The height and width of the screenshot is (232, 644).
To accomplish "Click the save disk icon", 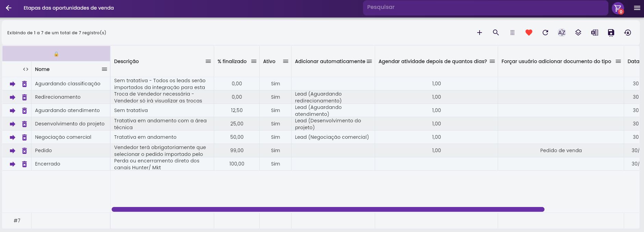I will click(x=611, y=33).
